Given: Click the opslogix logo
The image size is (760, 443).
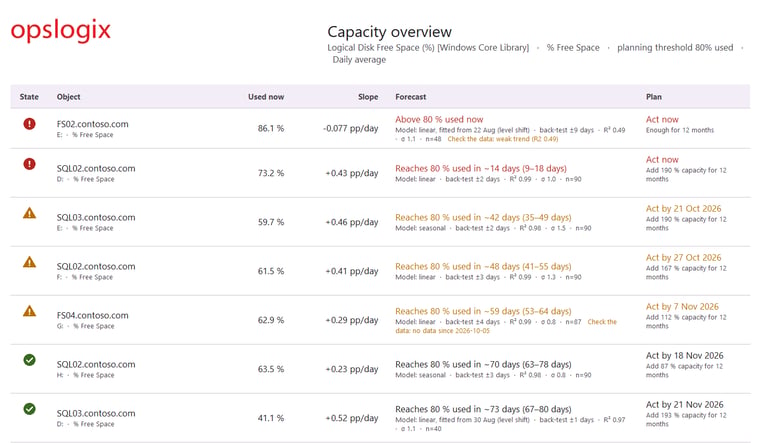Looking at the screenshot, I should coord(61,31).
